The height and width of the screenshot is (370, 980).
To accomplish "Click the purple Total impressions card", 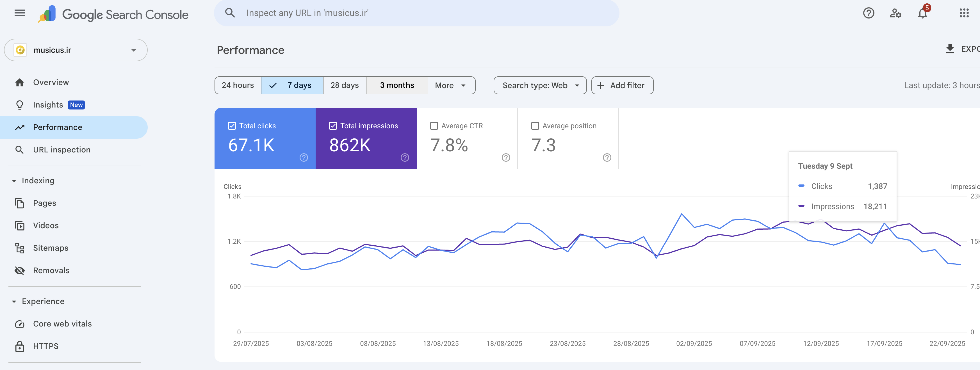I will coord(366,138).
